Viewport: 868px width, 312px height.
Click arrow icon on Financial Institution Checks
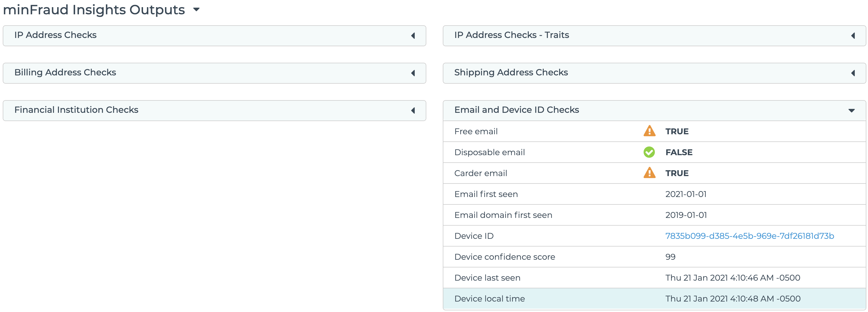coord(413,111)
